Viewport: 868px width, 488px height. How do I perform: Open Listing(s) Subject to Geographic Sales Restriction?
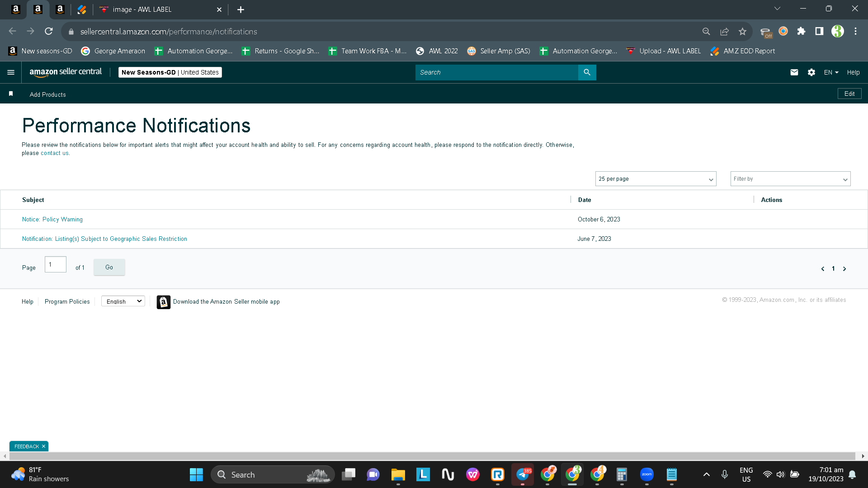coord(104,239)
